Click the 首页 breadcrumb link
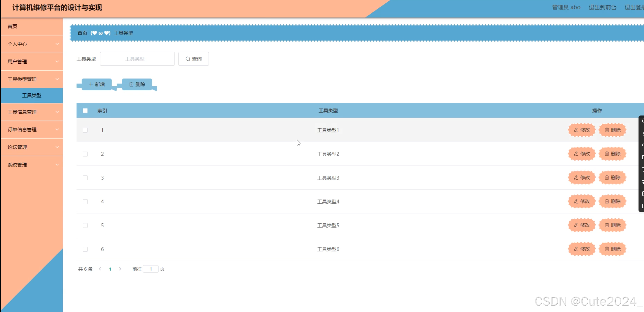Image resolution: width=644 pixels, height=312 pixels. [82, 33]
